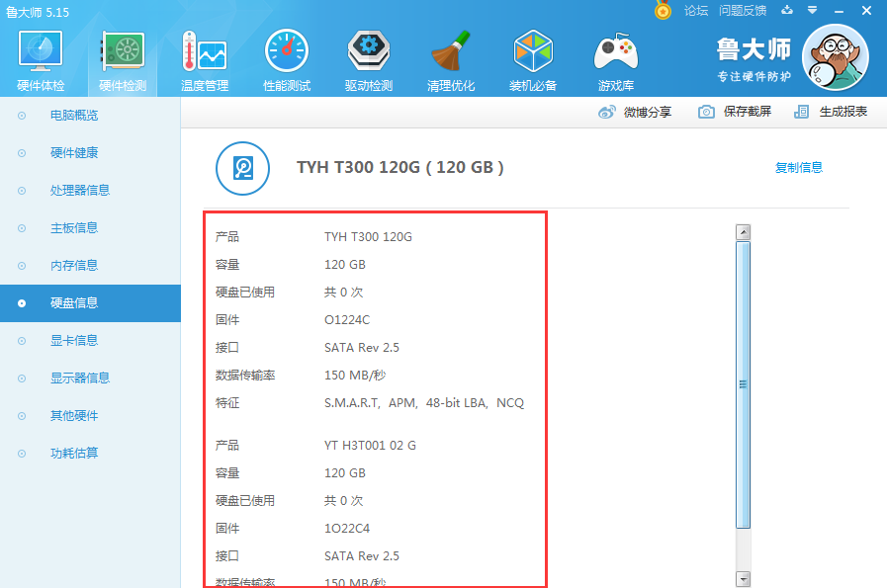Click the 微博分享 Weibo share button
The image size is (887, 588).
coord(635,112)
